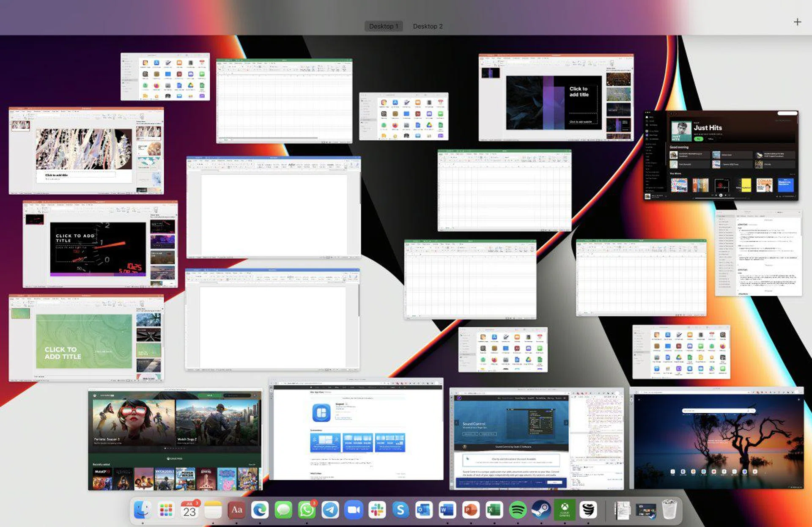Click the Slack Dock icon
The width and height of the screenshot is (812, 527).
pyautogui.click(x=377, y=510)
